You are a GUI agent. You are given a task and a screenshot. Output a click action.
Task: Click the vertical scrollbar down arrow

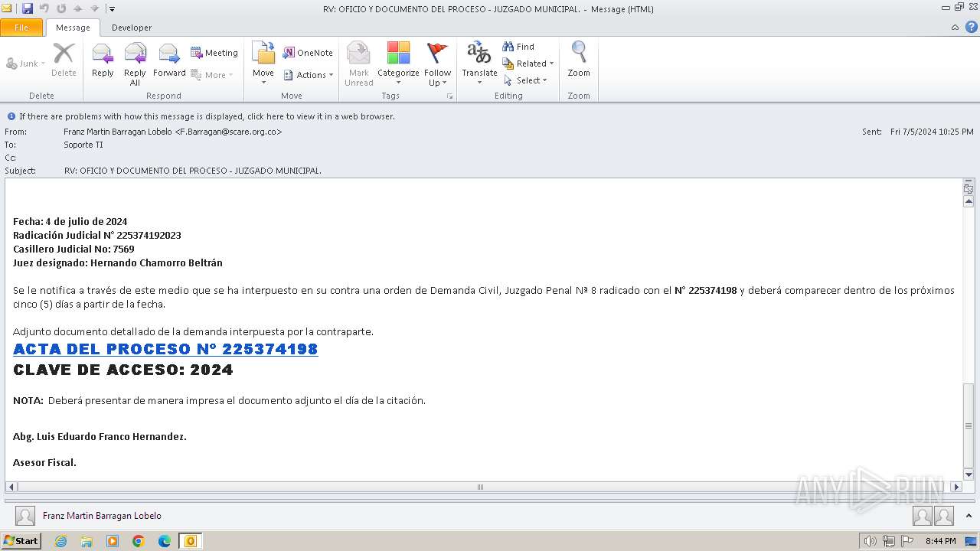pyautogui.click(x=969, y=475)
